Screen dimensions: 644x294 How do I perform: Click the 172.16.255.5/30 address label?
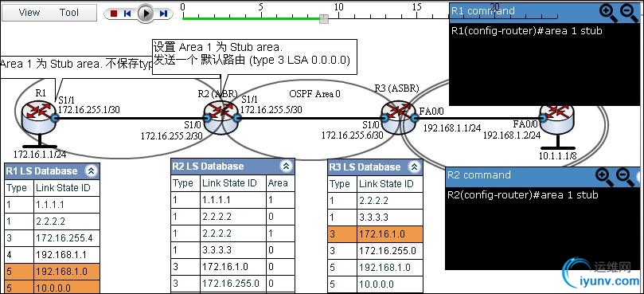(271, 110)
